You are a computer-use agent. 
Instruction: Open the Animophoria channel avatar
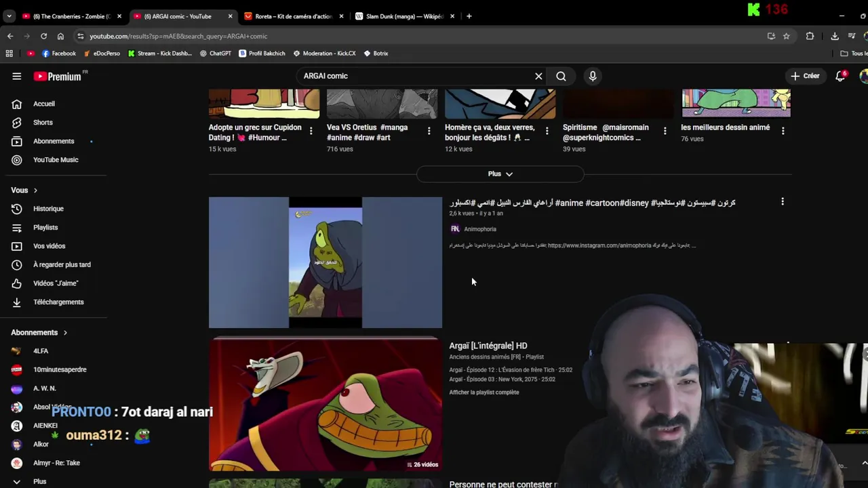[455, 229]
